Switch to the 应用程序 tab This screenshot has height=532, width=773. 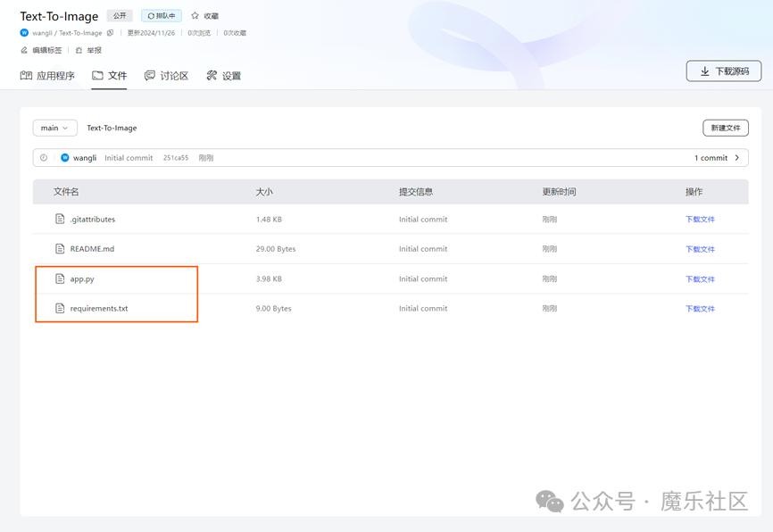(47, 76)
